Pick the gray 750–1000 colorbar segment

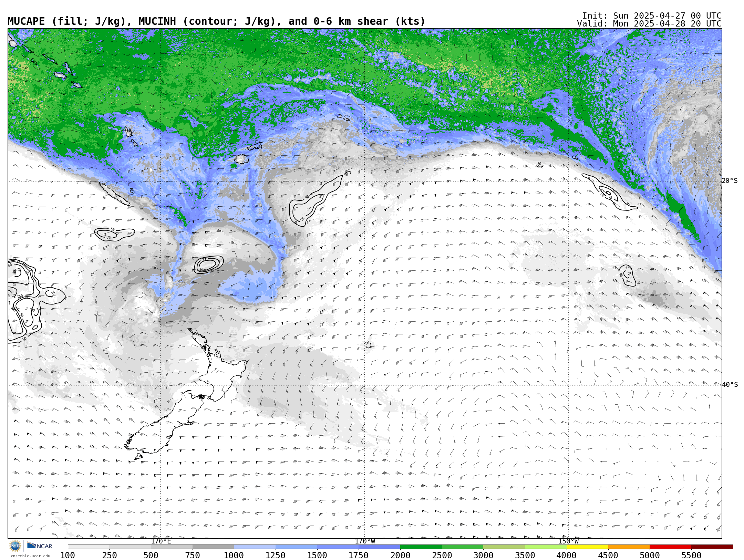point(213,547)
